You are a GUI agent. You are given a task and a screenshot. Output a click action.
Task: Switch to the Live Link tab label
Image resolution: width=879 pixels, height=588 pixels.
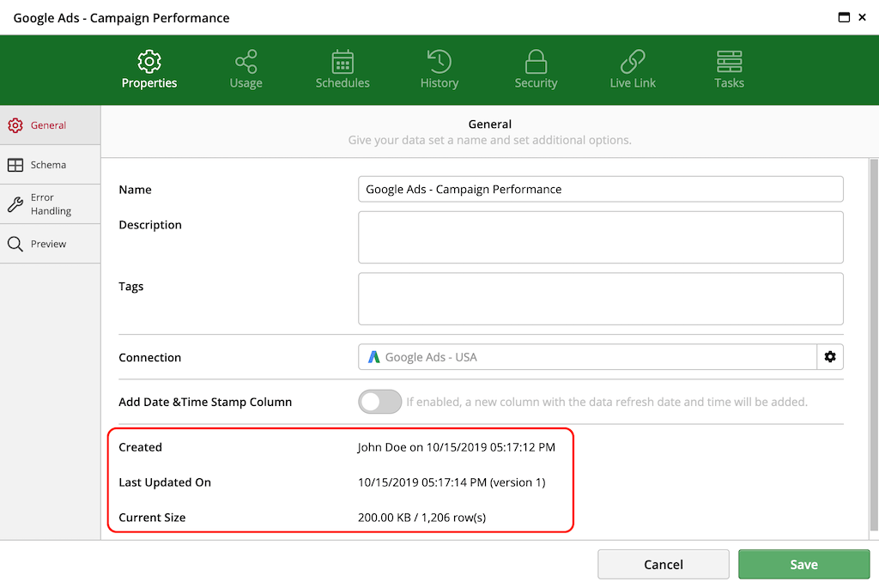(x=633, y=83)
